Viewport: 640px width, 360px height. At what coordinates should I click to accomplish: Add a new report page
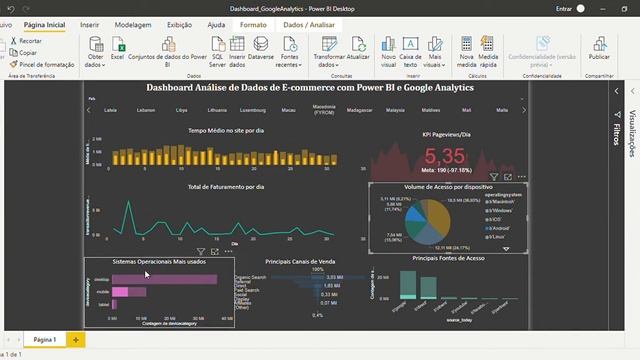[x=76, y=340]
